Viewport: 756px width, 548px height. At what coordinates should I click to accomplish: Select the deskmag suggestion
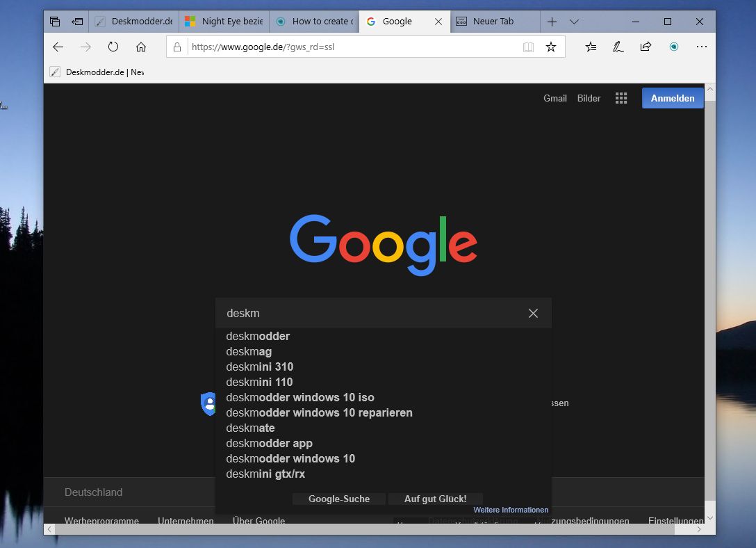tap(384, 352)
